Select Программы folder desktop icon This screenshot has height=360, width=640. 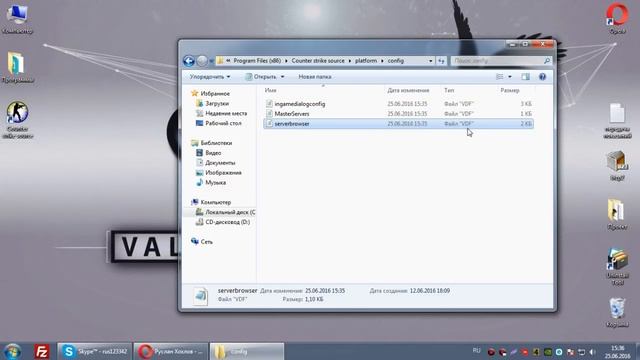[17, 68]
